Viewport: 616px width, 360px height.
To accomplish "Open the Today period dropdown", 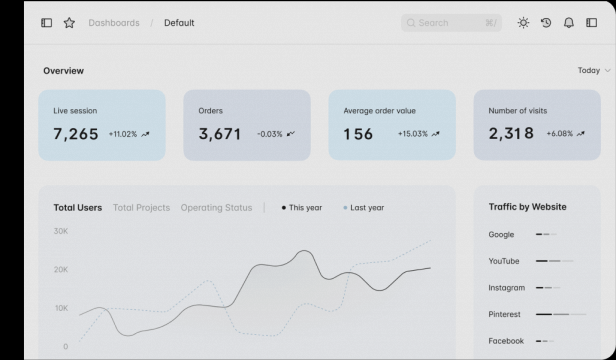I will click(594, 70).
